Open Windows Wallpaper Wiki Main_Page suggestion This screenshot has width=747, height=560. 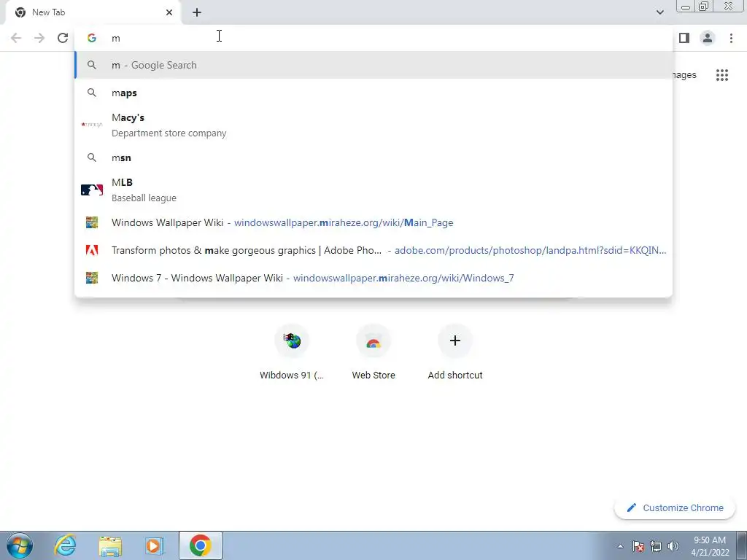coord(374,222)
